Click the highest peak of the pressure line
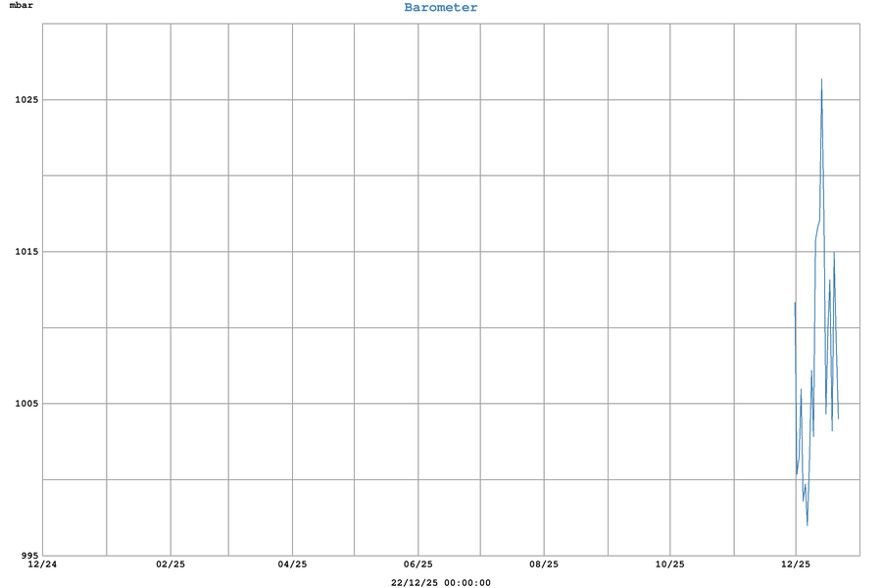882x588 pixels. click(821, 79)
